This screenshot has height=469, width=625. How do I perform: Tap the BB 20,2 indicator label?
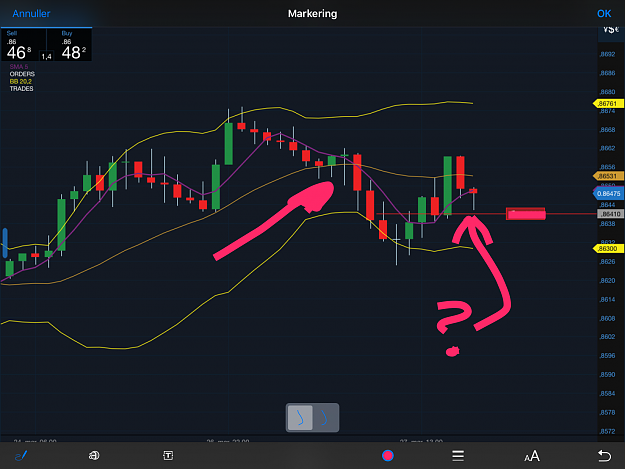(21, 81)
